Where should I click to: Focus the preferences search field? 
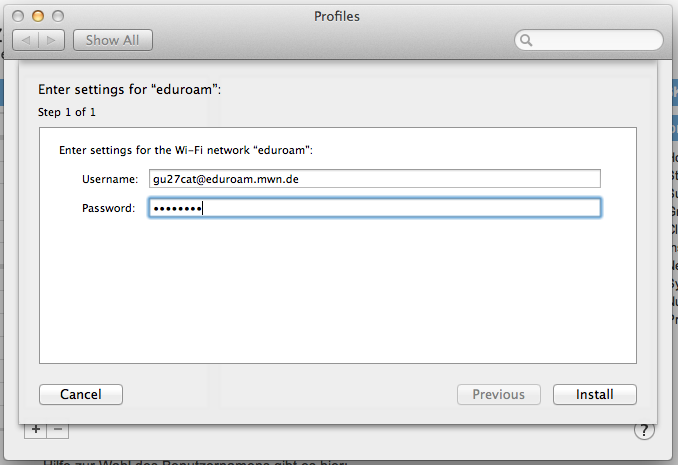coord(597,41)
